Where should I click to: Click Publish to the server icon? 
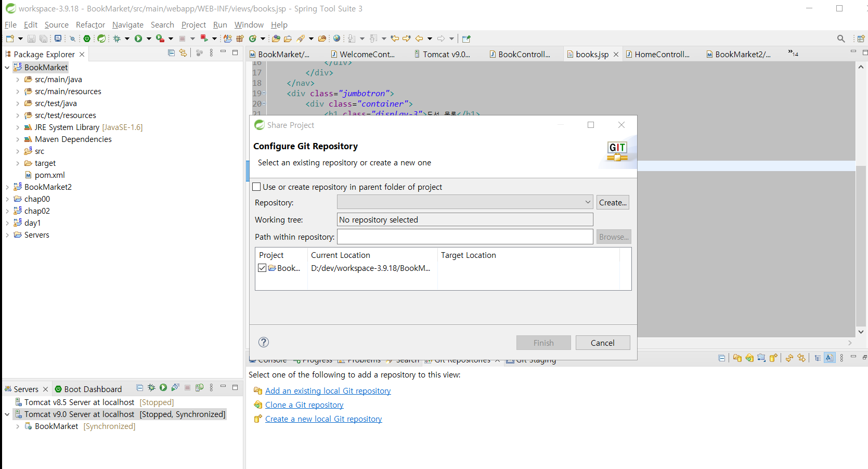[199, 387]
